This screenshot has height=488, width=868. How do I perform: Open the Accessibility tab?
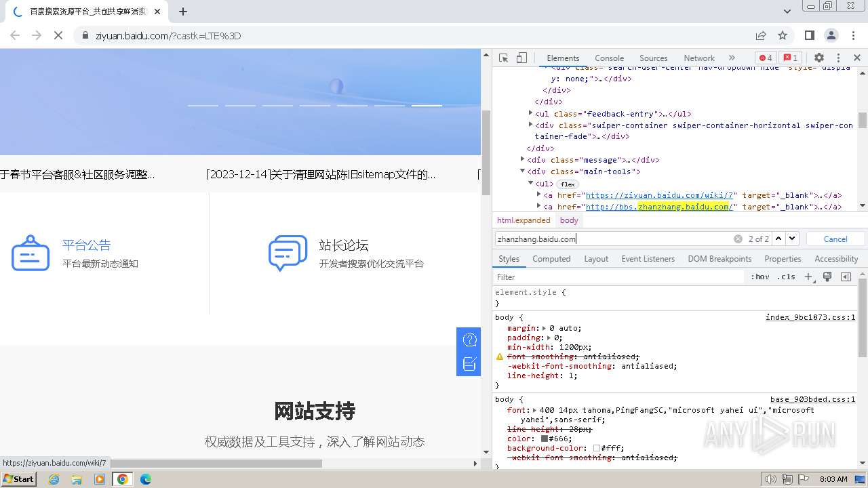[x=836, y=259]
